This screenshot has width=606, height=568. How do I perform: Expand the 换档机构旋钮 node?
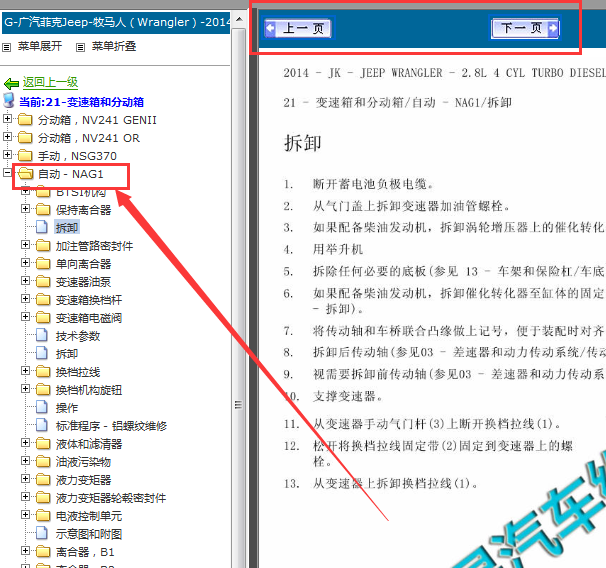pyautogui.click(x=25, y=389)
